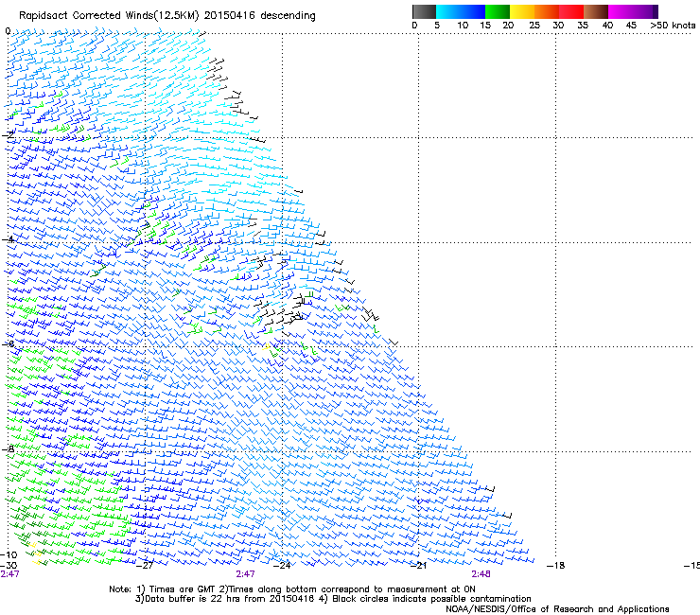Viewport: 700px width, 615px height.
Task: Click the 'Data buffer is 22 hrs' note line
Action: click(x=333, y=599)
